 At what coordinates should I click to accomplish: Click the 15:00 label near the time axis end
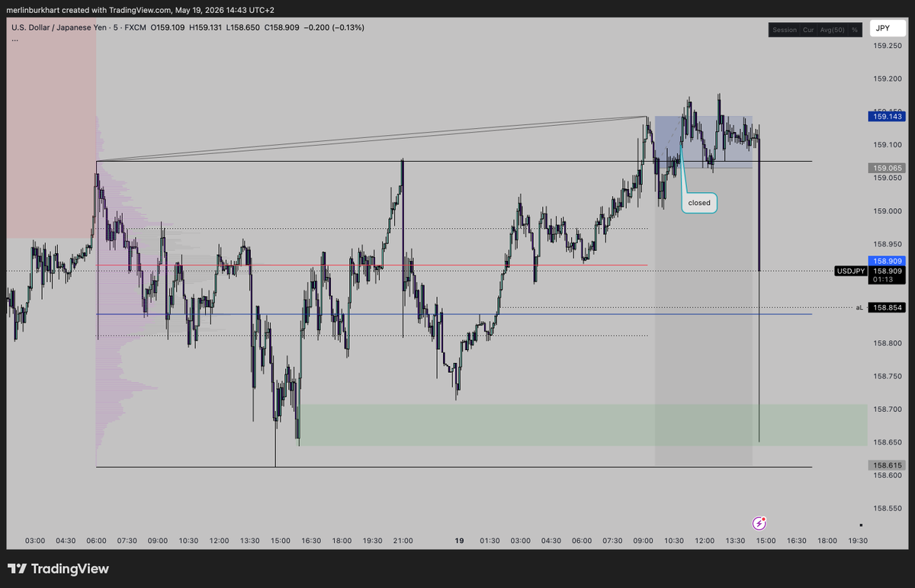(x=766, y=541)
